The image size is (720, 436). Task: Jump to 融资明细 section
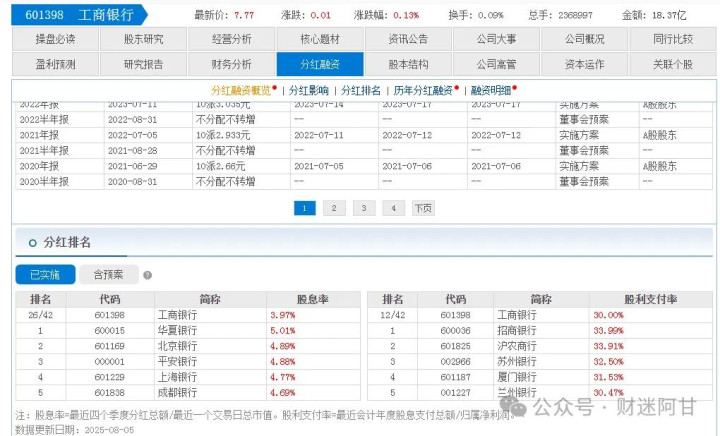click(491, 90)
